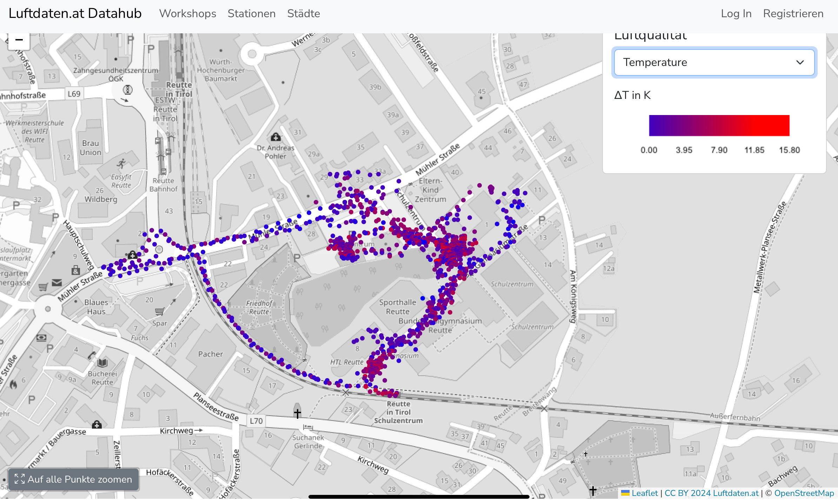Open the OpenStreetMap attribution link

pyautogui.click(x=804, y=493)
